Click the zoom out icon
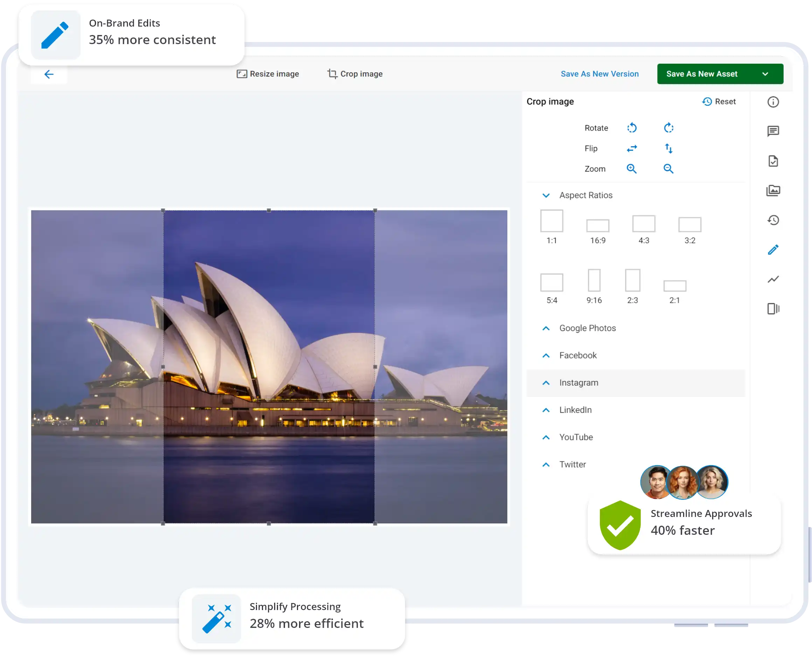Image resolution: width=812 pixels, height=658 pixels. pyautogui.click(x=669, y=169)
